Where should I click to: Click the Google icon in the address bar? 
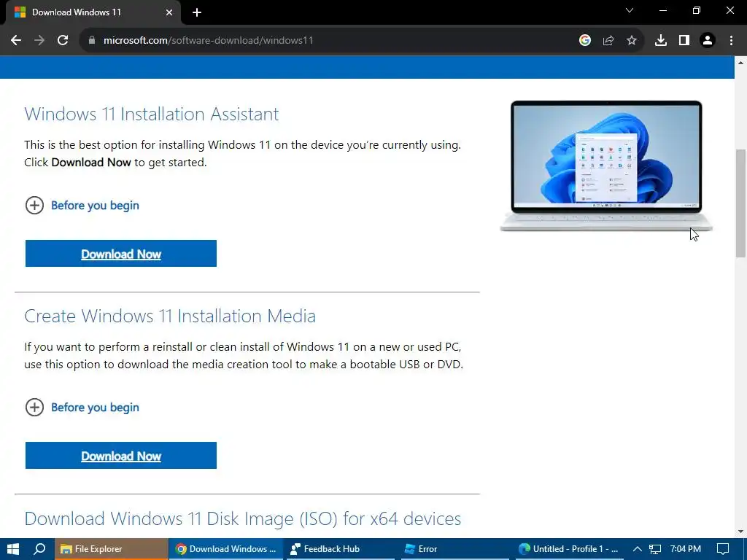coord(585,41)
